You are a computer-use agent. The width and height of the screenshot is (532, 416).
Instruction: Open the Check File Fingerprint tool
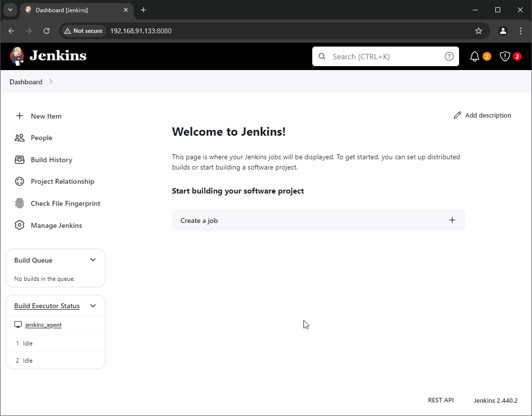point(65,203)
